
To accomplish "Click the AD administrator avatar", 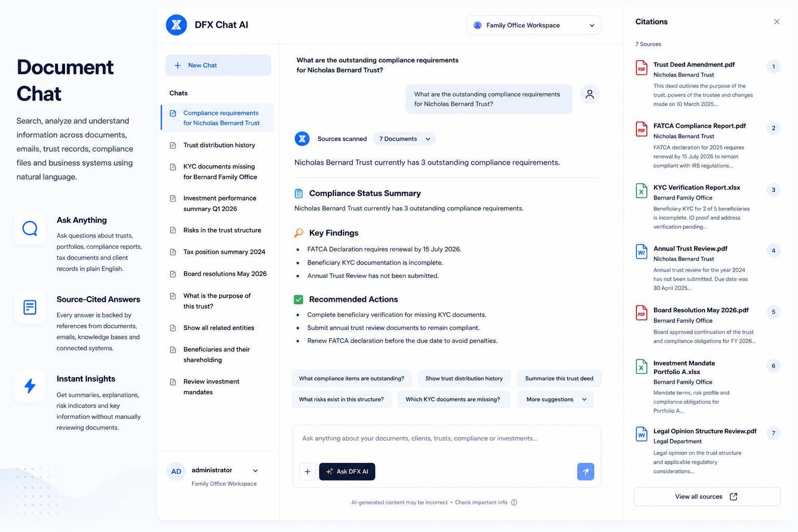I will [176, 472].
